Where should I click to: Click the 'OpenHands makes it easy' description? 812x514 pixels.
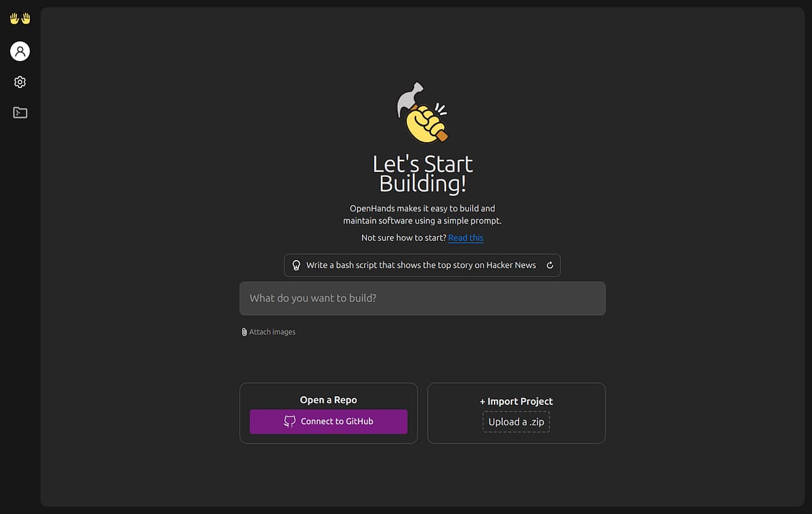click(422, 215)
